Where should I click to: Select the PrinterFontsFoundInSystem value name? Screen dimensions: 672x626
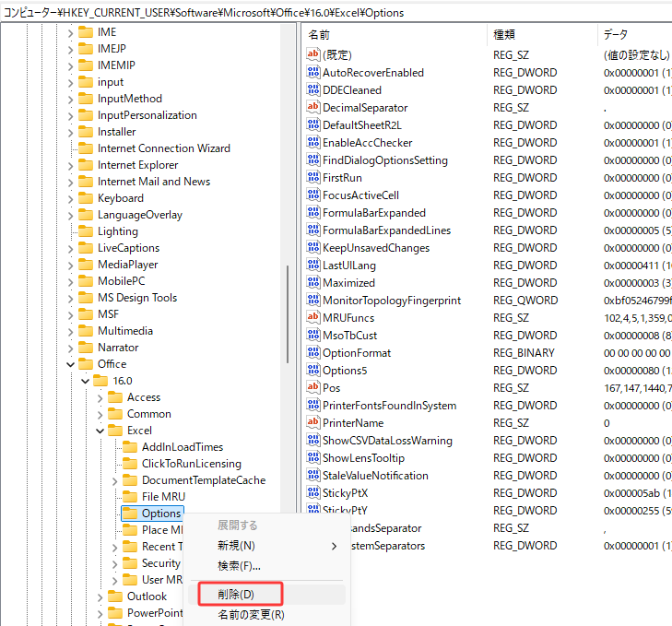(x=389, y=405)
